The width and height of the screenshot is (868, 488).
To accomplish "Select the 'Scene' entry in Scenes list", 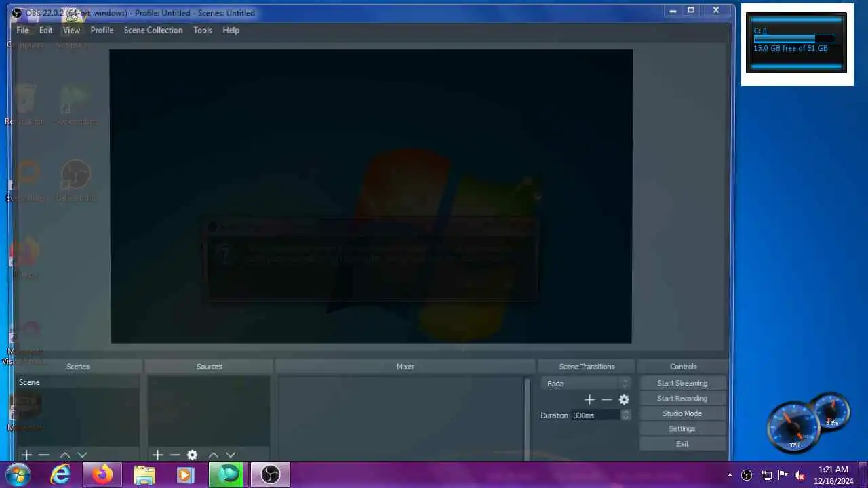I will click(78, 382).
